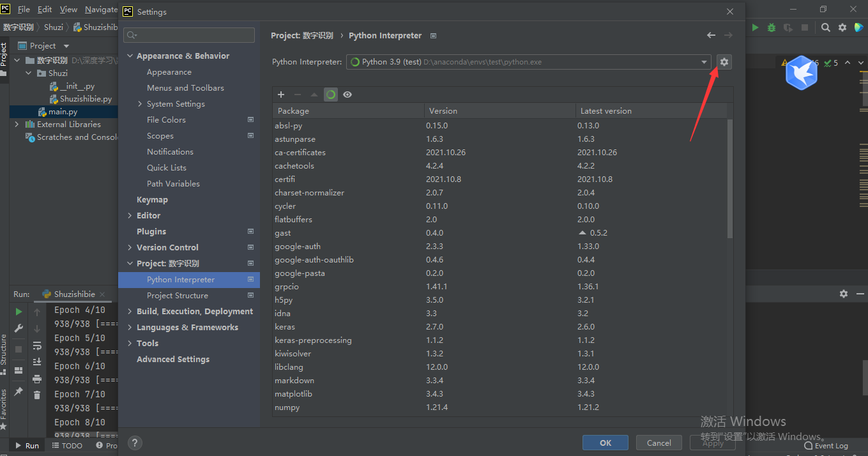Click the green typo checkmark indicator
The height and width of the screenshot is (456, 868).
click(831, 63)
